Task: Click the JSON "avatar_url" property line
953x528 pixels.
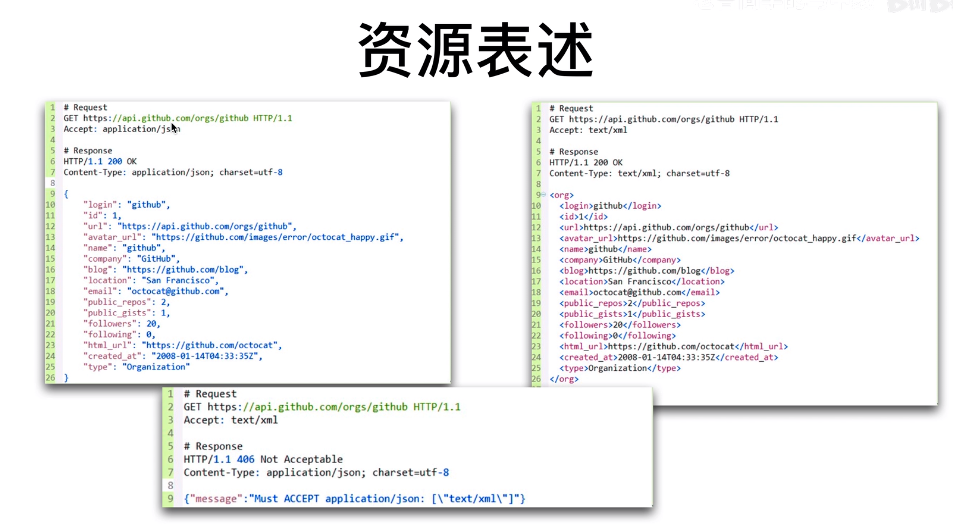Action: [243, 238]
